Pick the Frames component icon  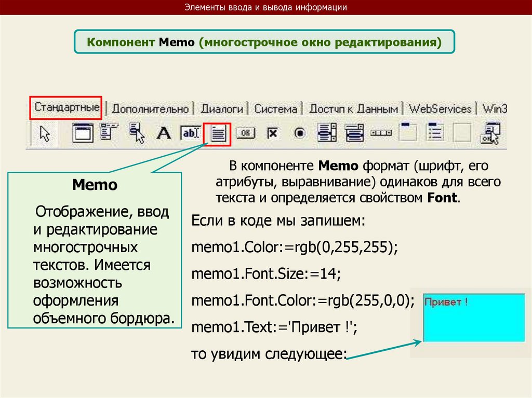pos(81,133)
